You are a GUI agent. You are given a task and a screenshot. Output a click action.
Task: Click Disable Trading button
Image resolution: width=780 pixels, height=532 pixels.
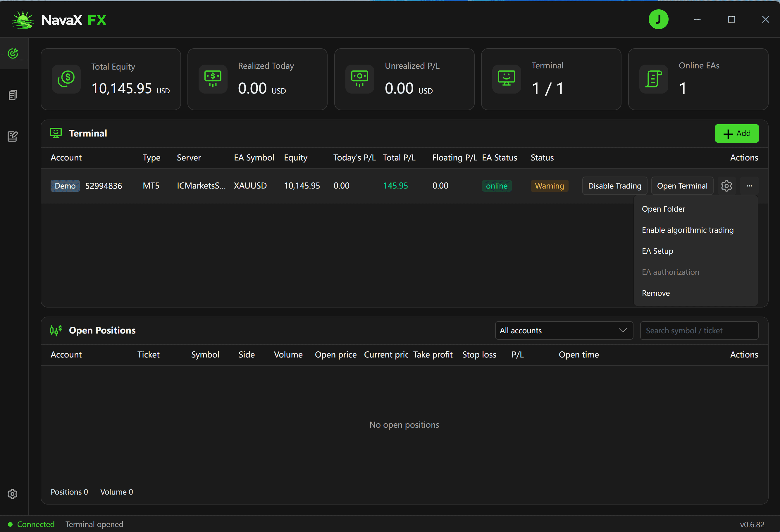tap(614, 186)
